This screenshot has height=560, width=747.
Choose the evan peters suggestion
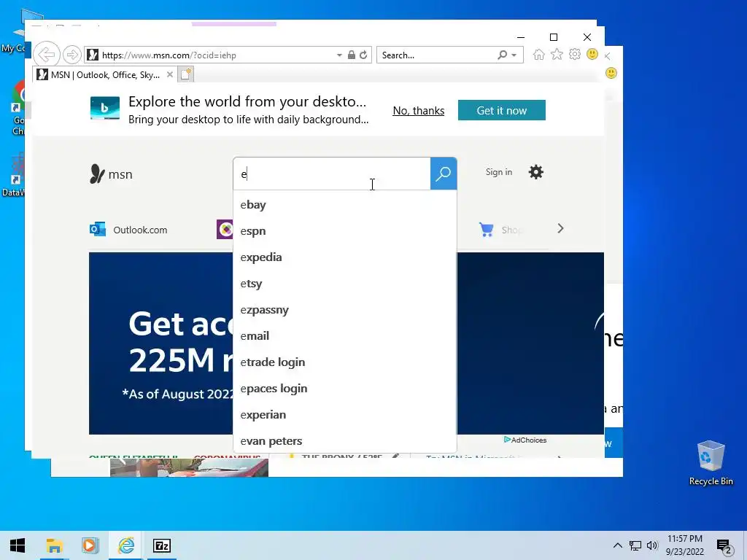[345, 441]
